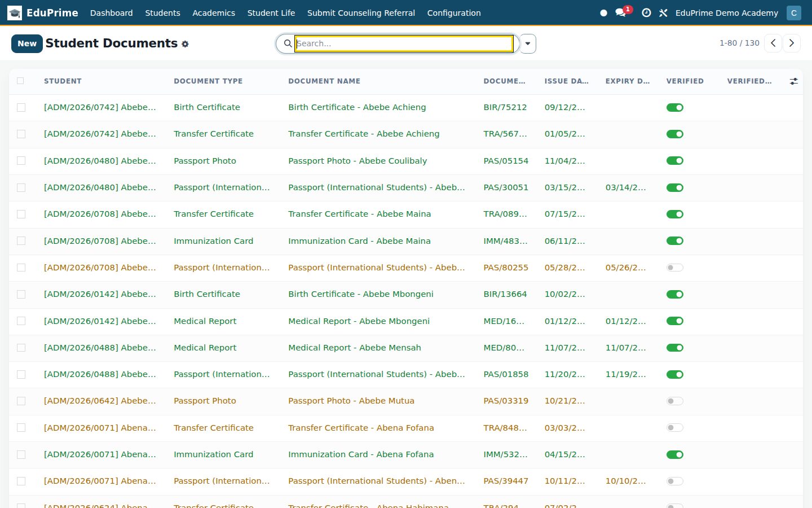The width and height of the screenshot is (812, 508).
Task: Open optional columns adjust icon
Action: tap(793, 81)
